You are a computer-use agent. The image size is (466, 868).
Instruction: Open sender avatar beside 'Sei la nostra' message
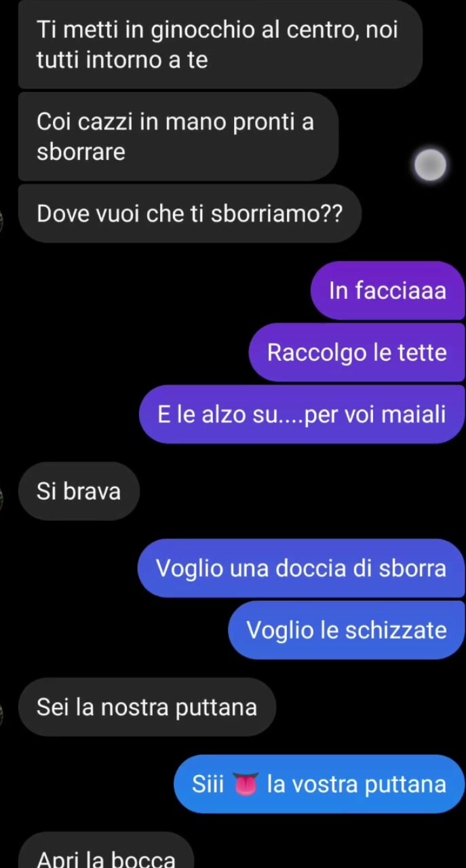click(x=2, y=714)
